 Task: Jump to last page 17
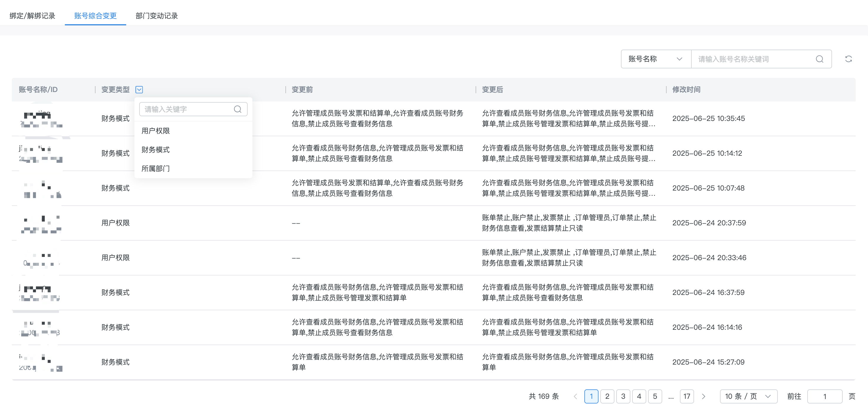[687, 396]
